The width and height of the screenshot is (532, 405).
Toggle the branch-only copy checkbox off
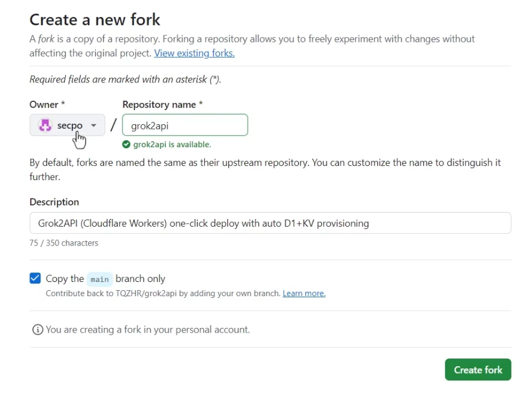pyautogui.click(x=35, y=278)
